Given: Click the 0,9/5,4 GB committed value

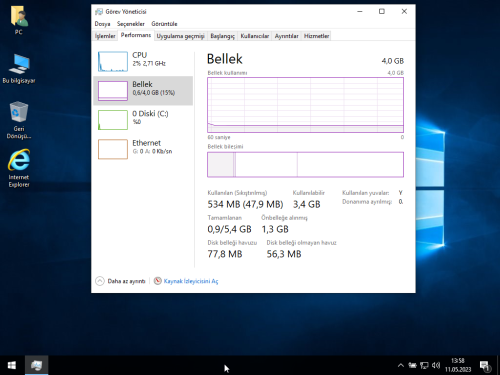Looking at the screenshot, I should [x=229, y=229].
